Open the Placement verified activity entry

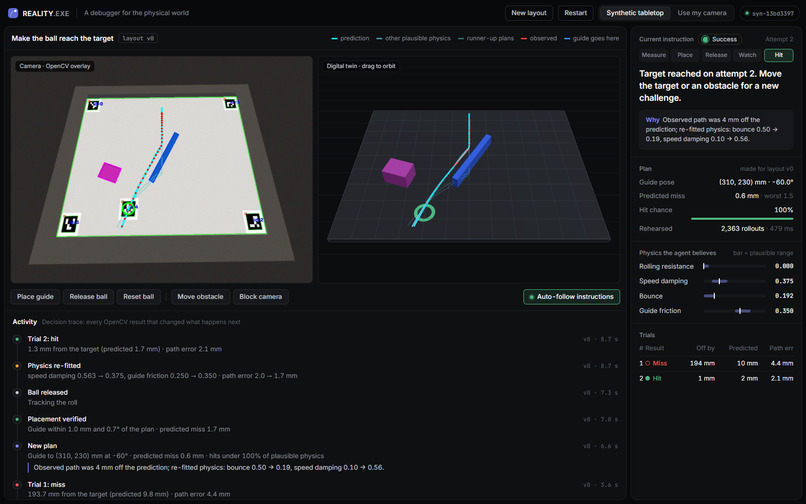(x=316, y=424)
